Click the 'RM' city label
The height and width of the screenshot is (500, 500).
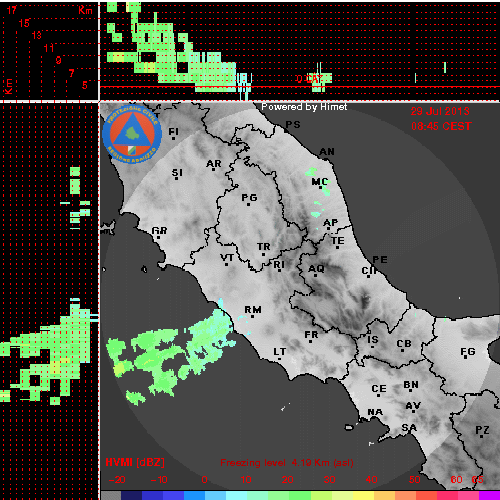point(253,310)
